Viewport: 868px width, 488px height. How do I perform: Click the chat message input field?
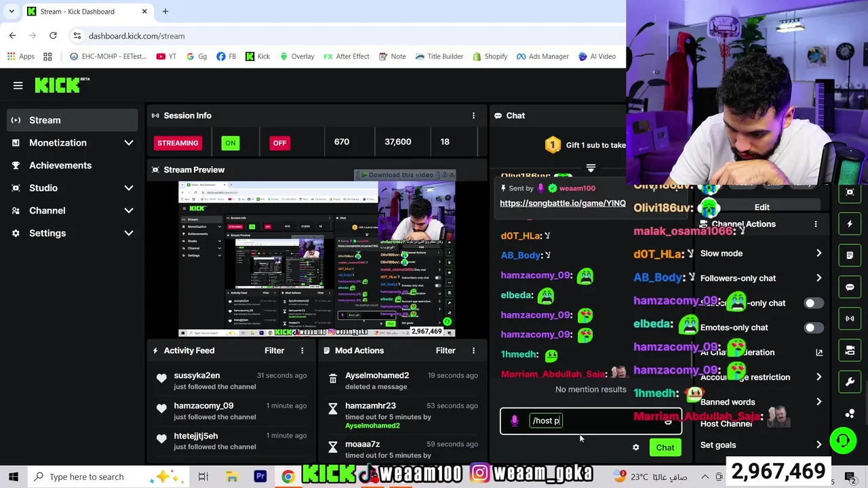click(x=591, y=421)
